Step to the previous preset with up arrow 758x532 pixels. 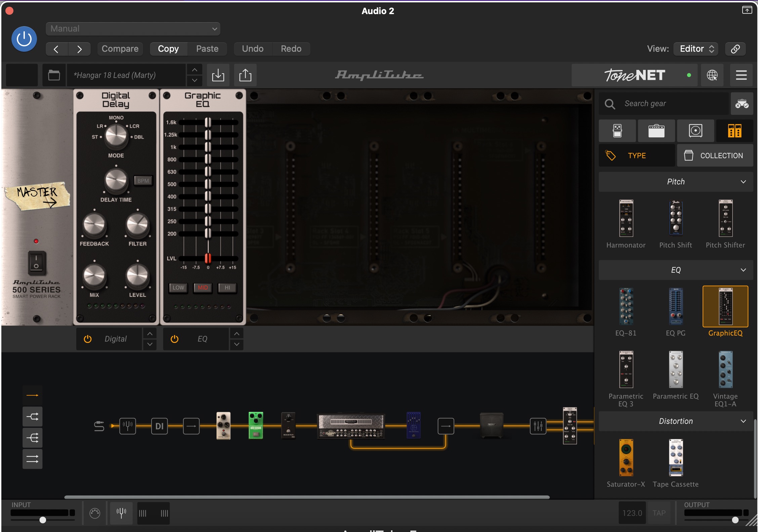pos(195,70)
